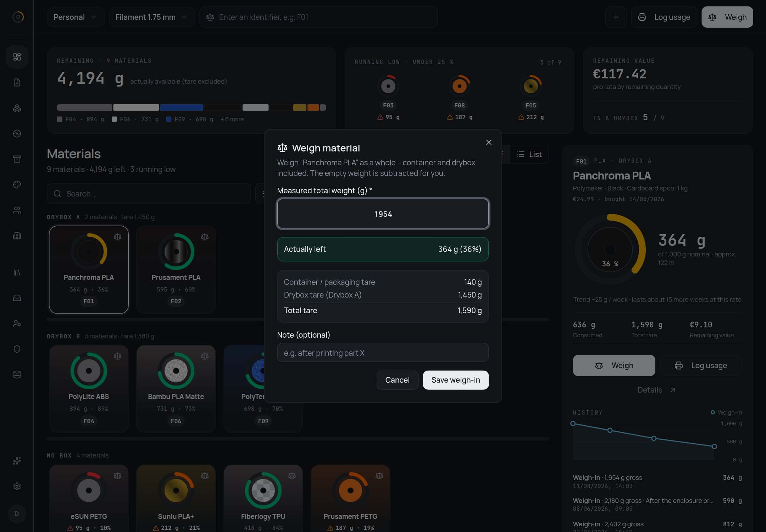Image resolution: width=766 pixels, height=532 pixels.
Task: Click the F03 running-low spool
Action: pyautogui.click(x=388, y=98)
